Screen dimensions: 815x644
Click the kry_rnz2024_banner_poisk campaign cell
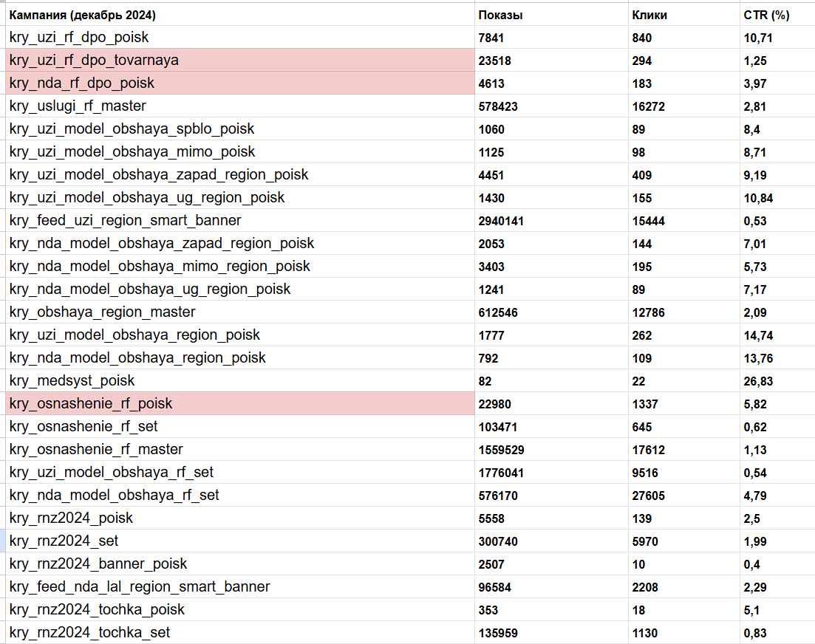tap(98, 564)
